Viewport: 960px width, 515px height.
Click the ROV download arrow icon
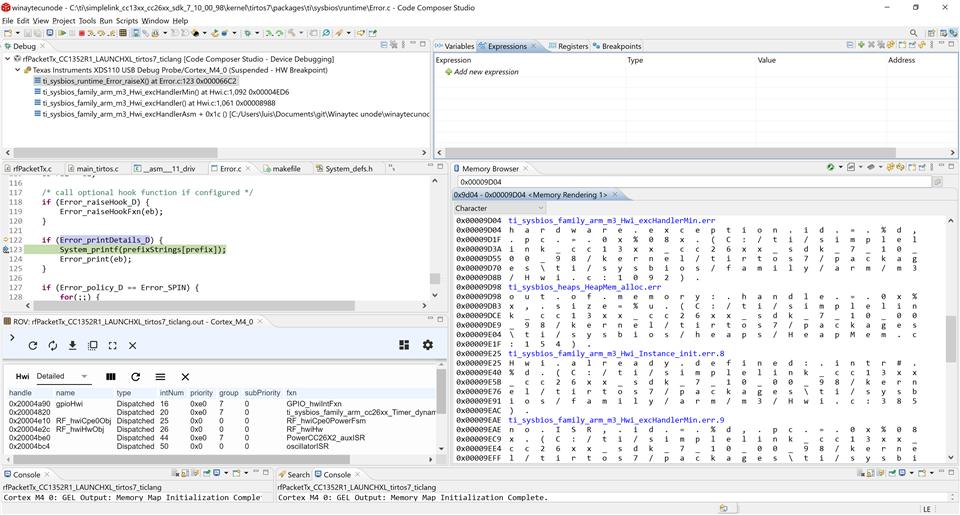[x=72, y=345]
